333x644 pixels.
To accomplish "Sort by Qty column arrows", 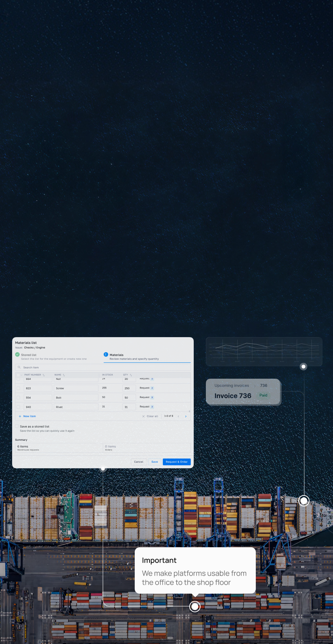I will point(131,375).
